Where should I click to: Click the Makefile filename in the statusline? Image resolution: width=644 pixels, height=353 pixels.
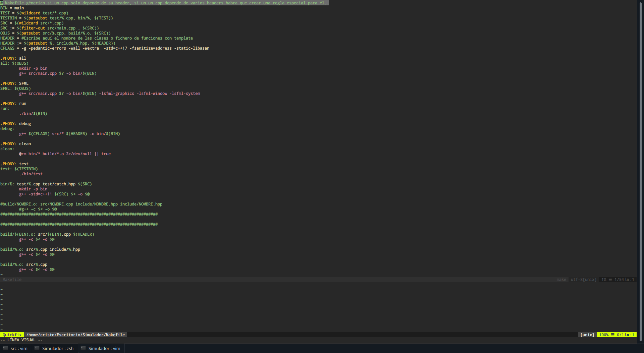(x=12, y=279)
